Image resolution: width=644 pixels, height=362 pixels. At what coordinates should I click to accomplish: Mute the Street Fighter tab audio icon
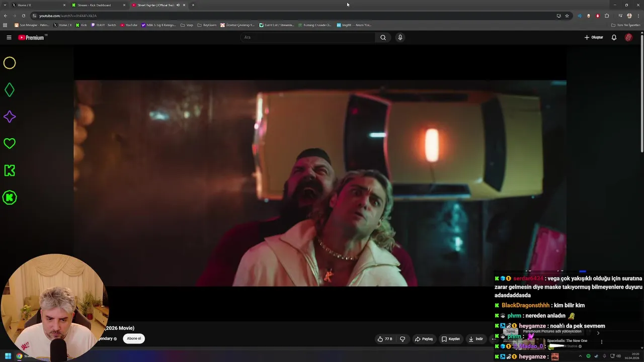coord(178,5)
